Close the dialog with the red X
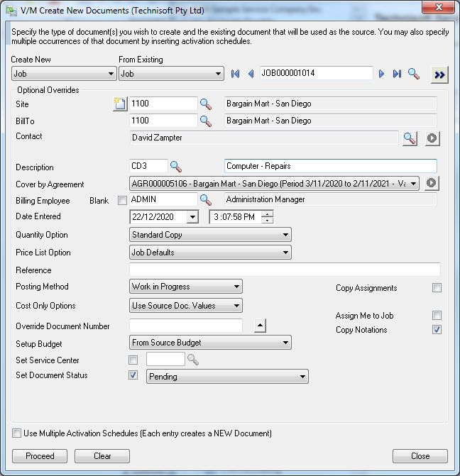 click(438, 7)
